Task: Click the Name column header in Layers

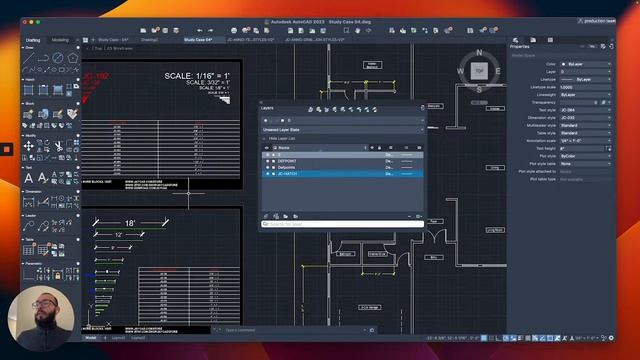Action: click(284, 148)
